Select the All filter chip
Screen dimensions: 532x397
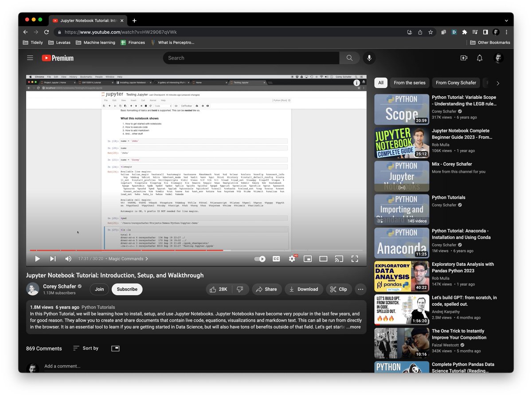(x=380, y=83)
